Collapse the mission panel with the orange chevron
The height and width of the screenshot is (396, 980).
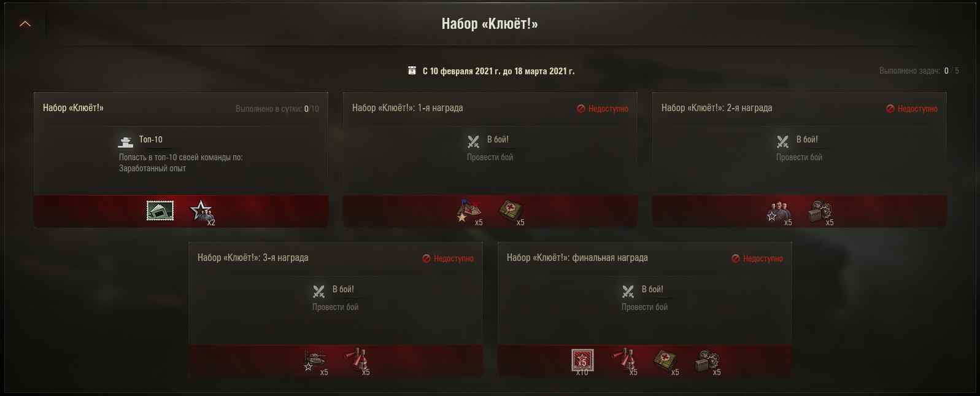click(25, 24)
